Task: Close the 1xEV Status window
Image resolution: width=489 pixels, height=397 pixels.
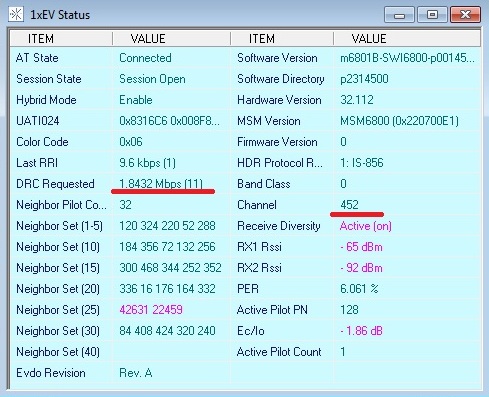Action: [465, 15]
